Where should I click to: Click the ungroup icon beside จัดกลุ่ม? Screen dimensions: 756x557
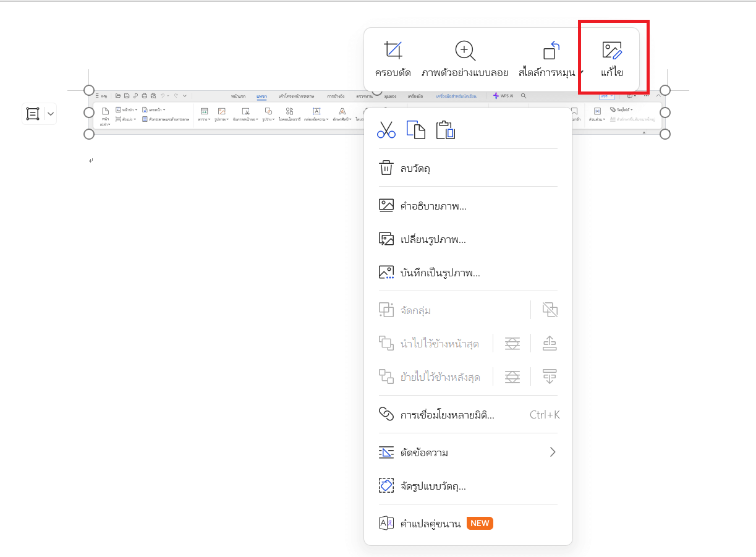[550, 310]
